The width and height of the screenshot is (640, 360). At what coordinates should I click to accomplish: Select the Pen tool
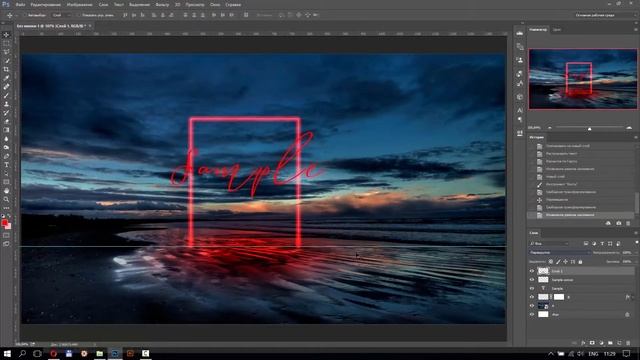(6, 156)
